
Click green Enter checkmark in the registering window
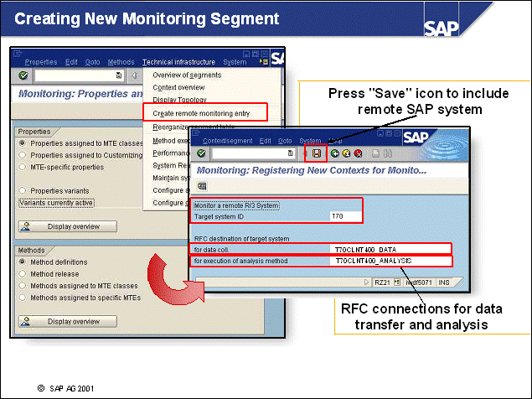[201, 154]
